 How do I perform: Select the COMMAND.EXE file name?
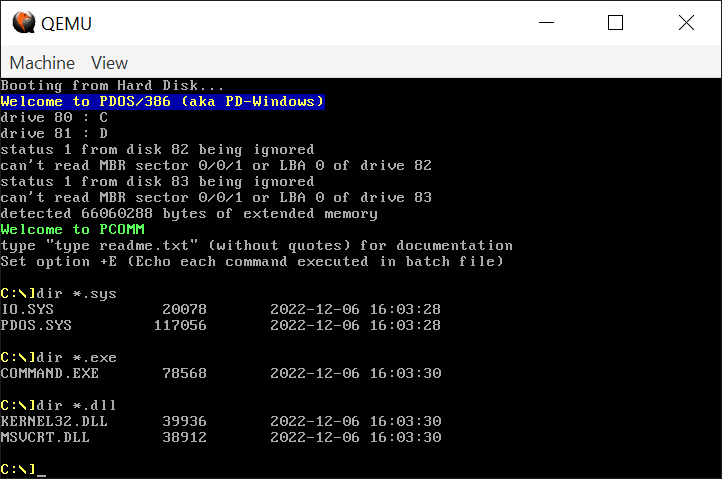[49, 373]
